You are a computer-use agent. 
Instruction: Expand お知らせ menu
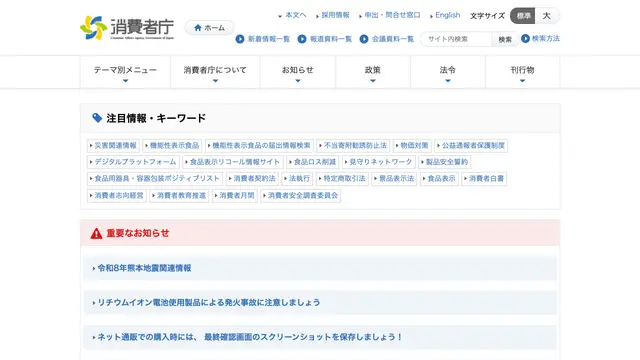(298, 72)
